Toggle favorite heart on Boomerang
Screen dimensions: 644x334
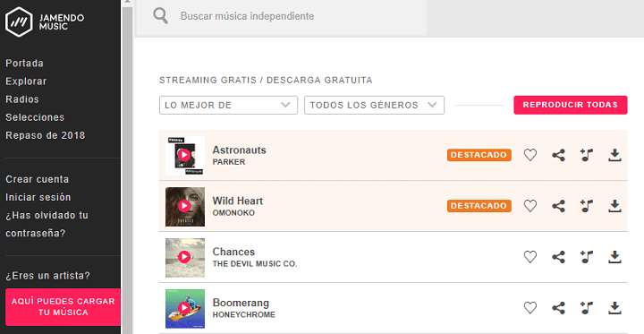[x=530, y=308]
